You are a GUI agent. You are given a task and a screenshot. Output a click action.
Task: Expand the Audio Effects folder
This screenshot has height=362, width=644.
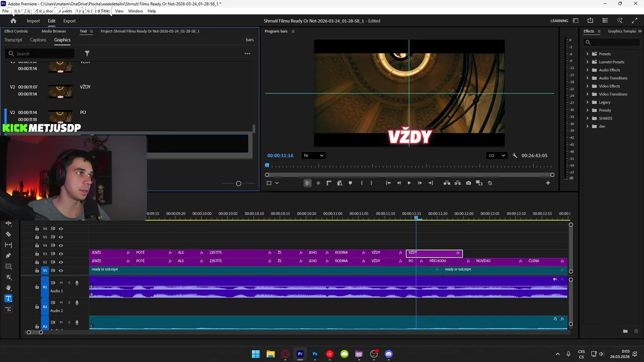point(587,70)
